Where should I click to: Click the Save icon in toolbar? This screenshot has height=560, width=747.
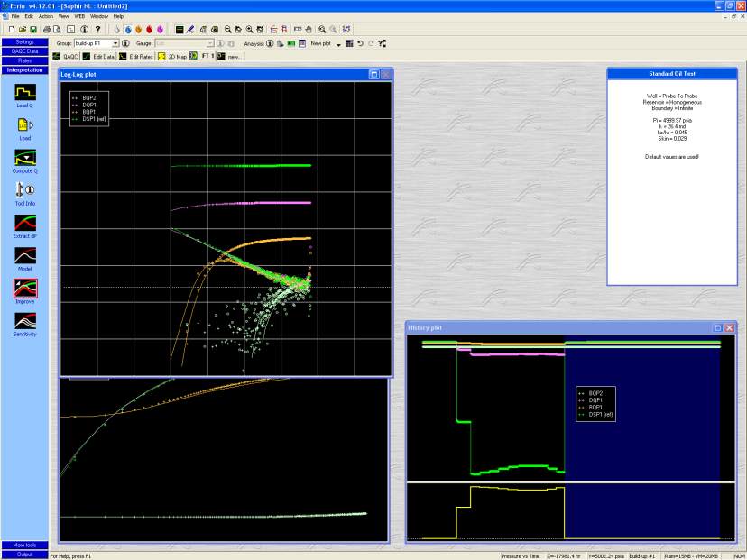pyautogui.click(x=33, y=29)
